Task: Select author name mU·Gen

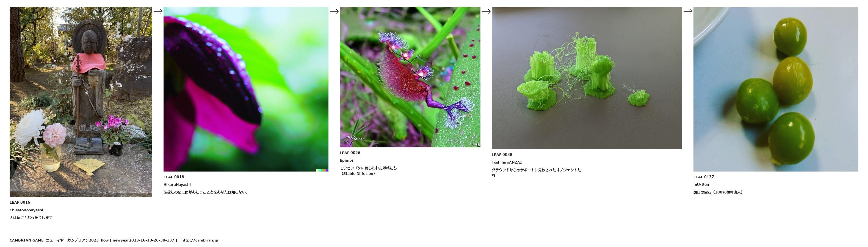Action: click(x=701, y=184)
